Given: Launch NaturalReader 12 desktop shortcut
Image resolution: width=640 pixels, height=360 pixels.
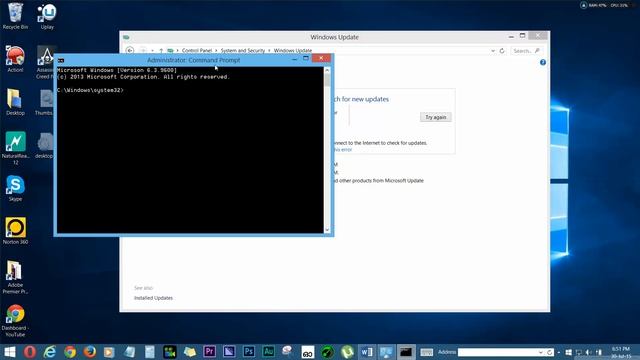Looking at the screenshot, I should 16,148.
